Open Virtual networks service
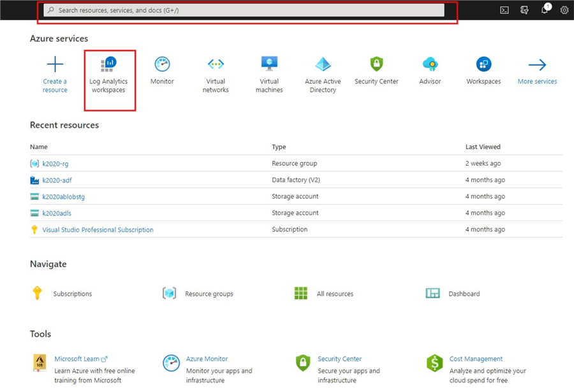 pyautogui.click(x=216, y=75)
